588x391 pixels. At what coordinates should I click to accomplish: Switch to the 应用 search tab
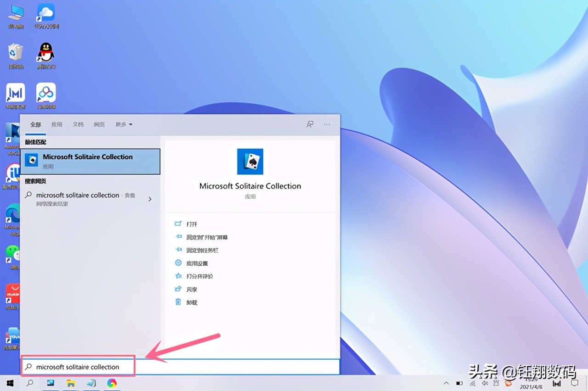coord(57,124)
